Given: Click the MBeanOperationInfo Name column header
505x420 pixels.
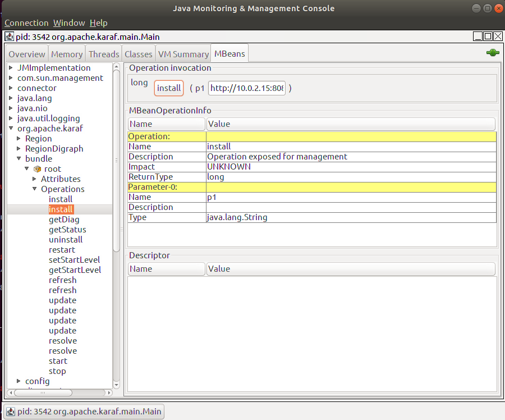Looking at the screenshot, I should pos(167,124).
